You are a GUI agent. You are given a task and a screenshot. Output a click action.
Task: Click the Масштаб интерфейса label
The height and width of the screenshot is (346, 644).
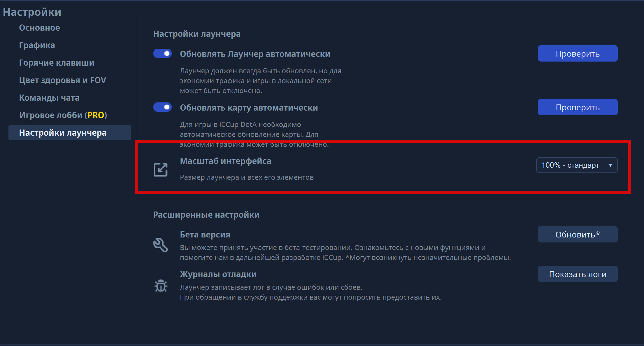point(225,161)
